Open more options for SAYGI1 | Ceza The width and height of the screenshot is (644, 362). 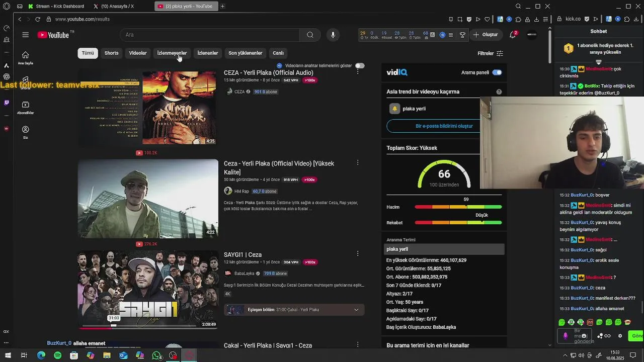(358, 253)
